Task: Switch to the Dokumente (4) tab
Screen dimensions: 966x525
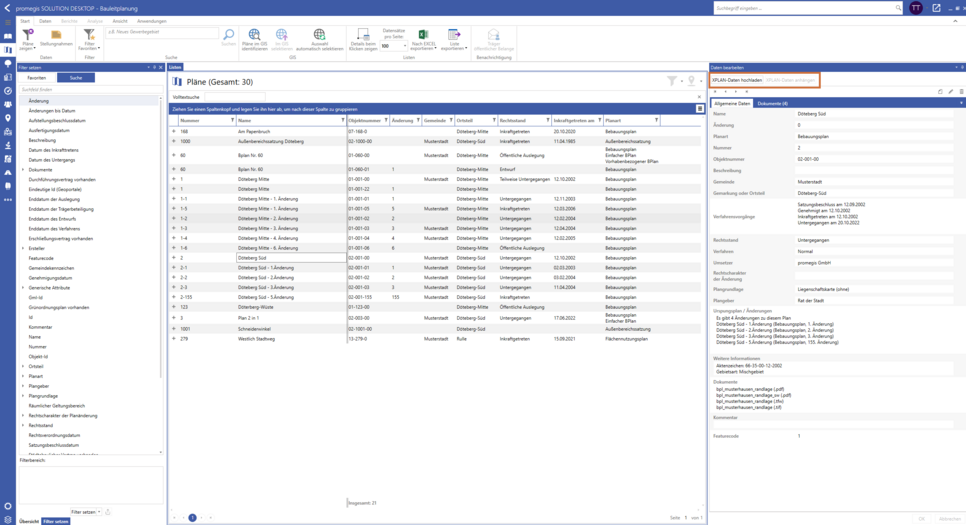Action: (x=773, y=104)
